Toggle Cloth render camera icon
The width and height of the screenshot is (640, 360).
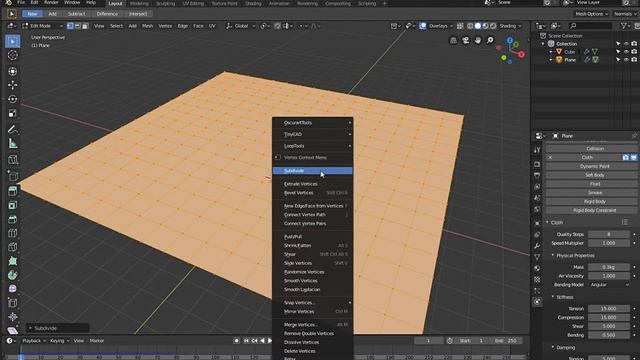pos(626,157)
